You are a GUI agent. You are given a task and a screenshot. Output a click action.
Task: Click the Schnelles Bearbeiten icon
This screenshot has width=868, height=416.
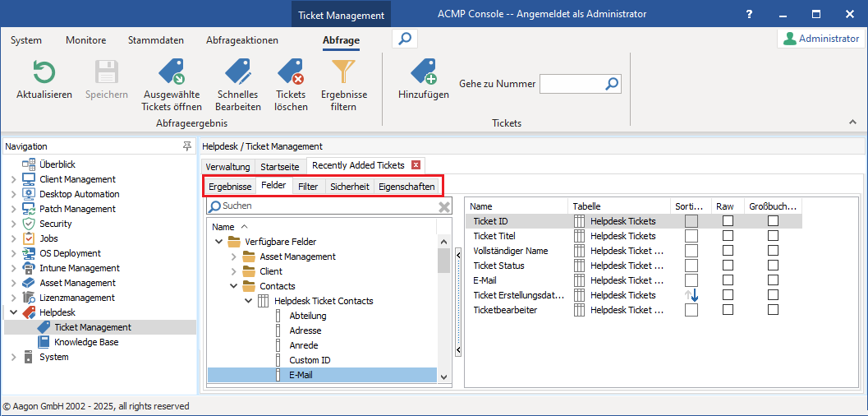click(237, 73)
